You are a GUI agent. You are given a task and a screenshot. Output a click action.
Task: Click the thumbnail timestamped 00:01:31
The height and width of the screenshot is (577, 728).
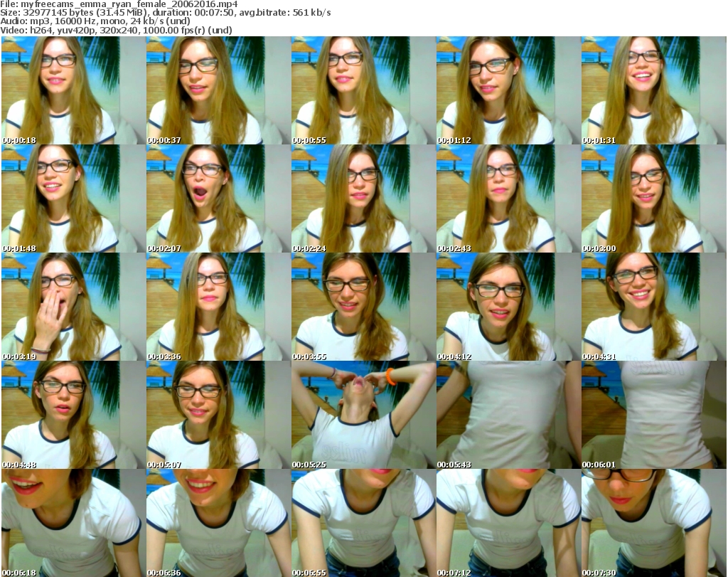tap(654, 90)
